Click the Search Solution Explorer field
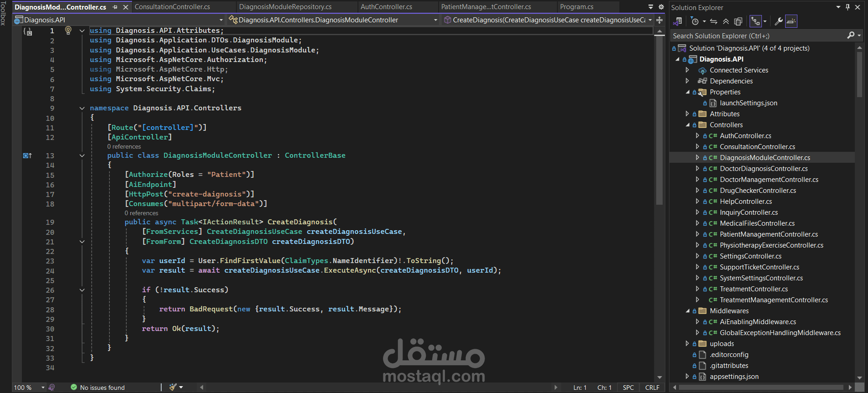 (x=758, y=36)
